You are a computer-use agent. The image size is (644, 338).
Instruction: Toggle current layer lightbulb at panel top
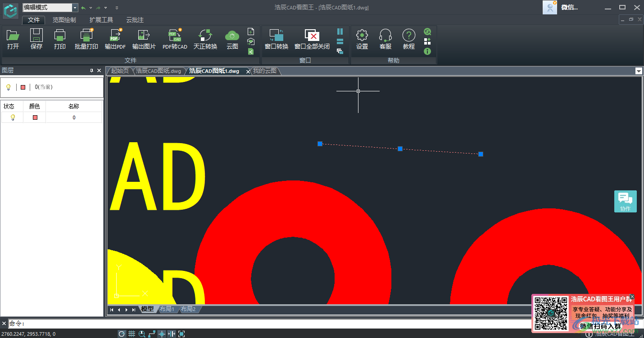tap(8, 87)
